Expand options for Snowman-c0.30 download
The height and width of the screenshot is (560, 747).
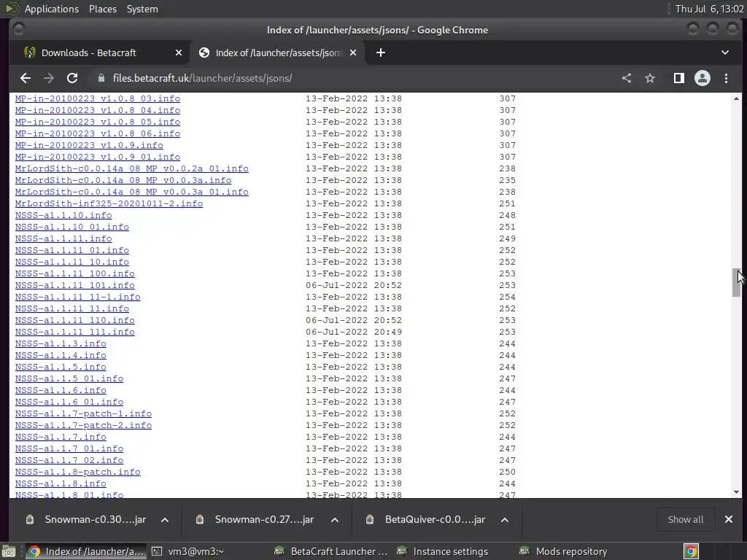tap(165, 519)
